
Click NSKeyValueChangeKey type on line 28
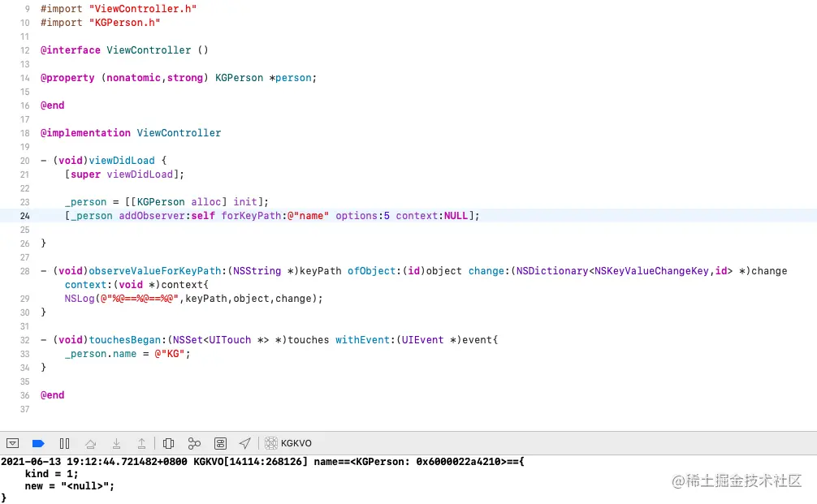(x=651, y=271)
